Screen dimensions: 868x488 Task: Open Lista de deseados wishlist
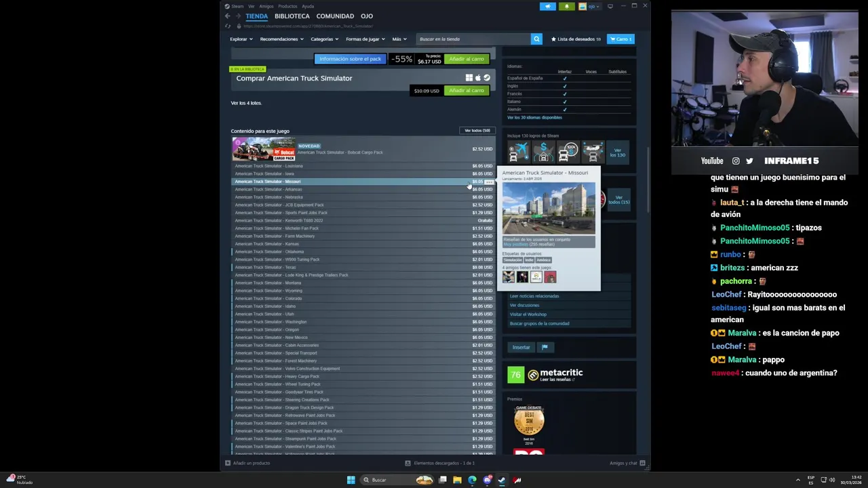[x=576, y=39]
